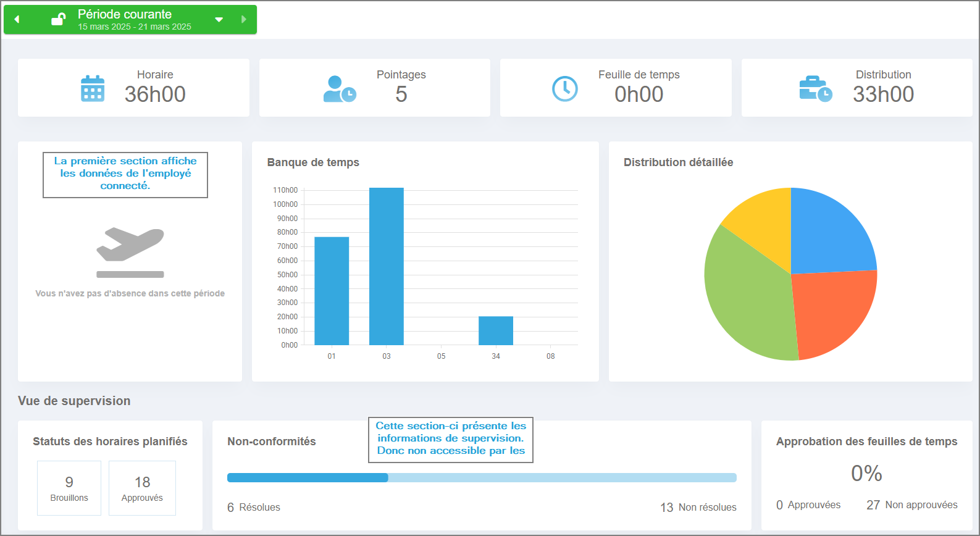Click the Distribution briefcase icon
Image resolution: width=980 pixels, height=536 pixels.
(x=816, y=89)
